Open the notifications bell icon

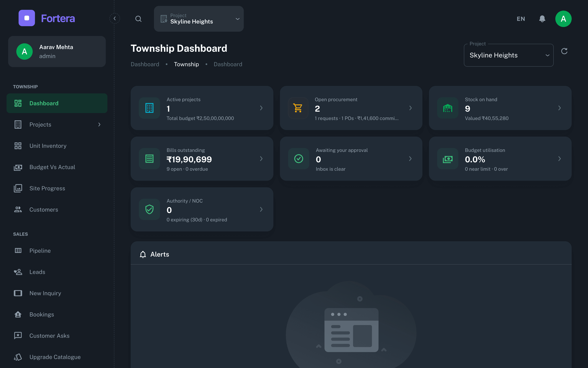click(542, 19)
